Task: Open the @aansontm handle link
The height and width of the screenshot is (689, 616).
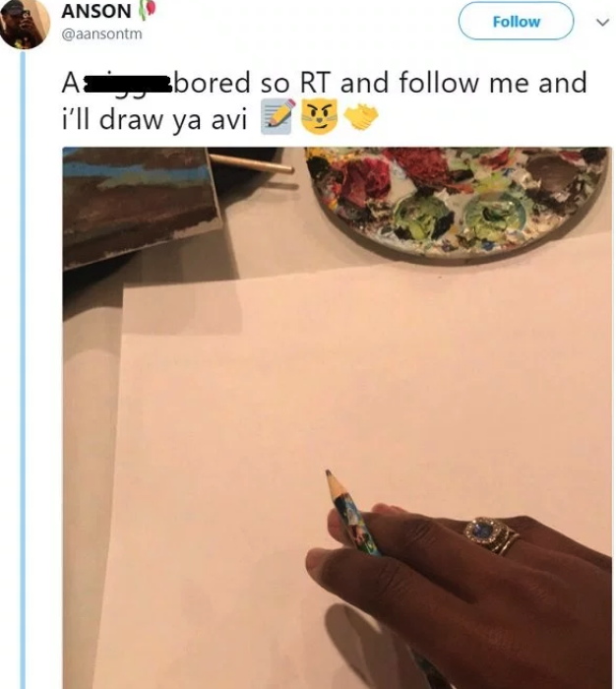Action: pos(101,34)
